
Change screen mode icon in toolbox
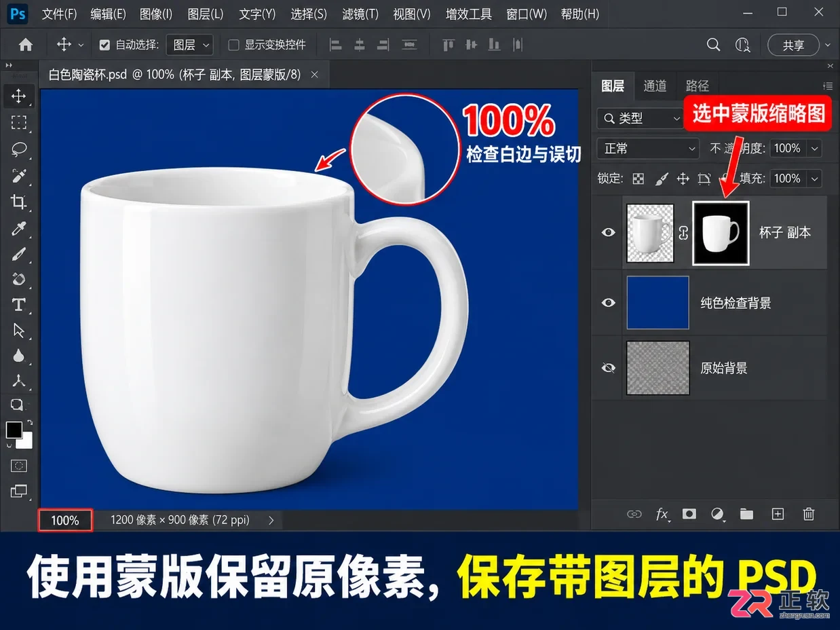[18, 491]
